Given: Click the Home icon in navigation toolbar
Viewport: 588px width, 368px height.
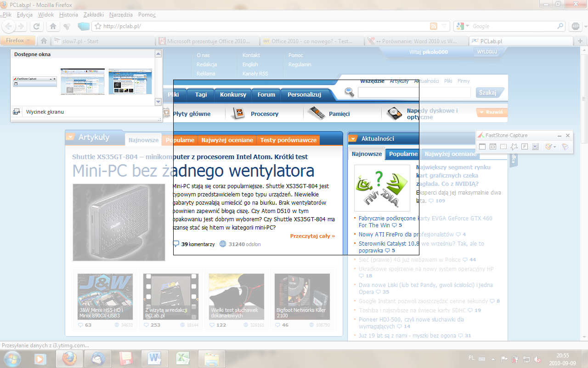Looking at the screenshot, I should tap(53, 26).
